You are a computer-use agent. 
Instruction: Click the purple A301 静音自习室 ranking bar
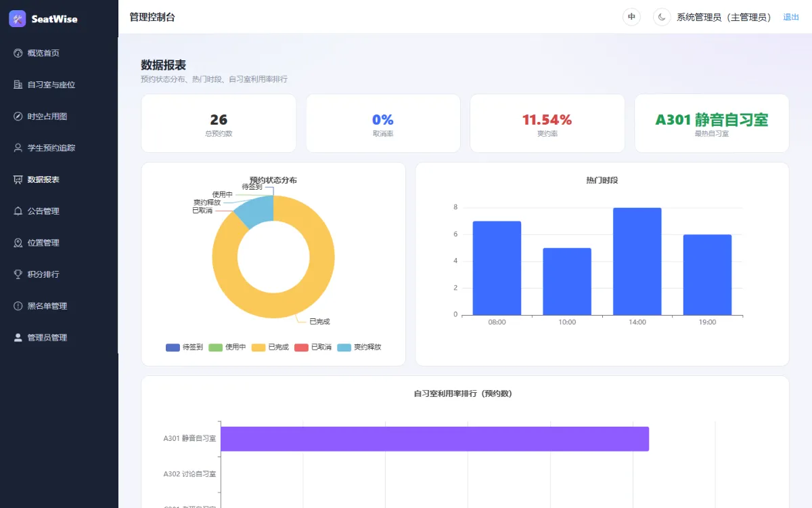[x=434, y=439]
